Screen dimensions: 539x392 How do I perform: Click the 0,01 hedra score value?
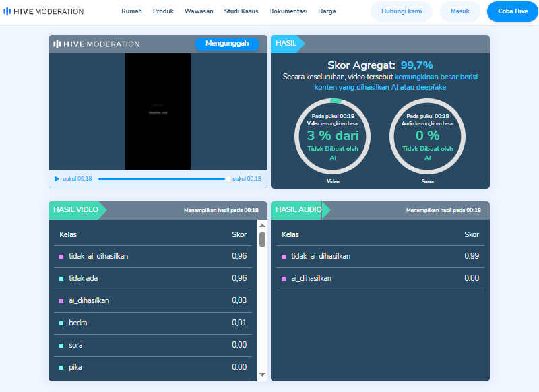pos(239,323)
